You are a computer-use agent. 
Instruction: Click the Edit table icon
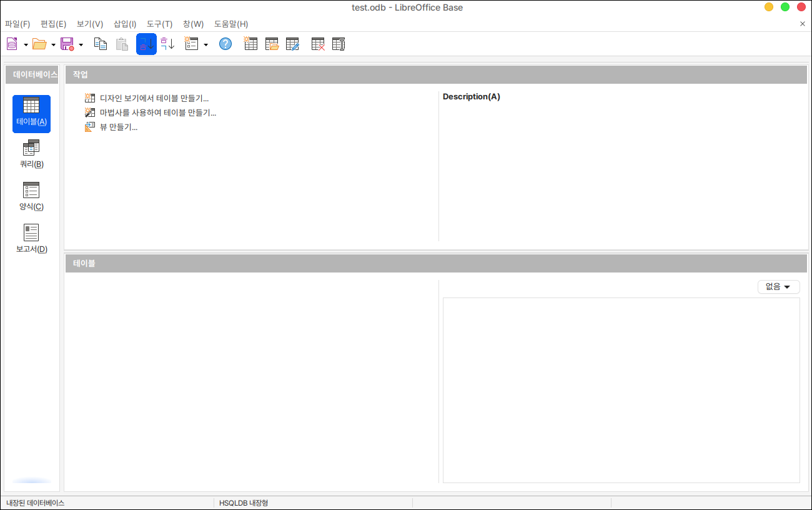pyautogui.click(x=292, y=44)
